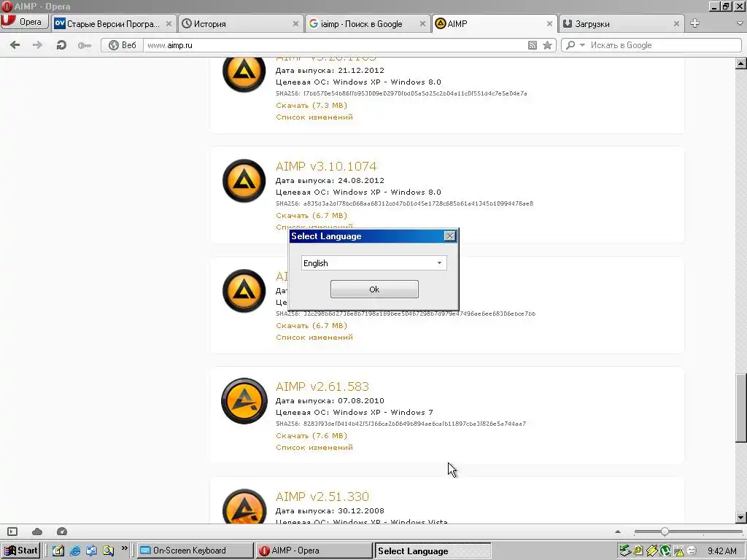Click the uTorrent tray icon
This screenshot has width=747, height=560.
[665, 551]
